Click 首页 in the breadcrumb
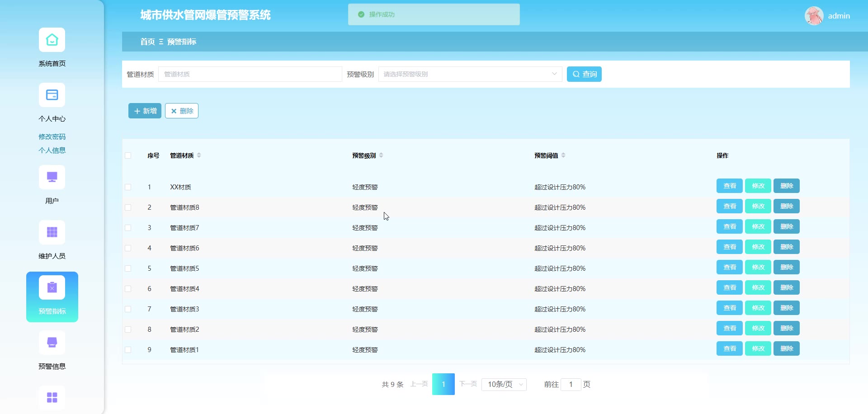 (147, 42)
